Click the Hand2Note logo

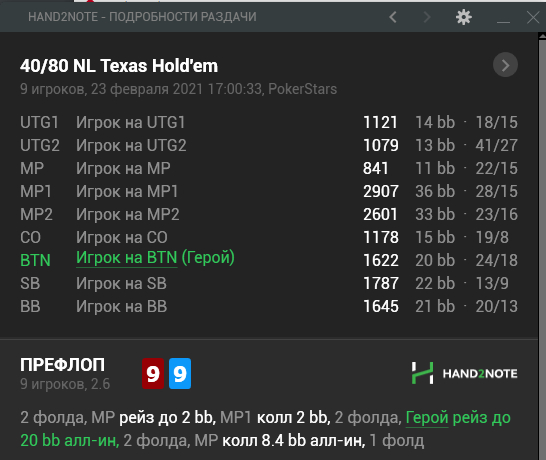click(465, 373)
